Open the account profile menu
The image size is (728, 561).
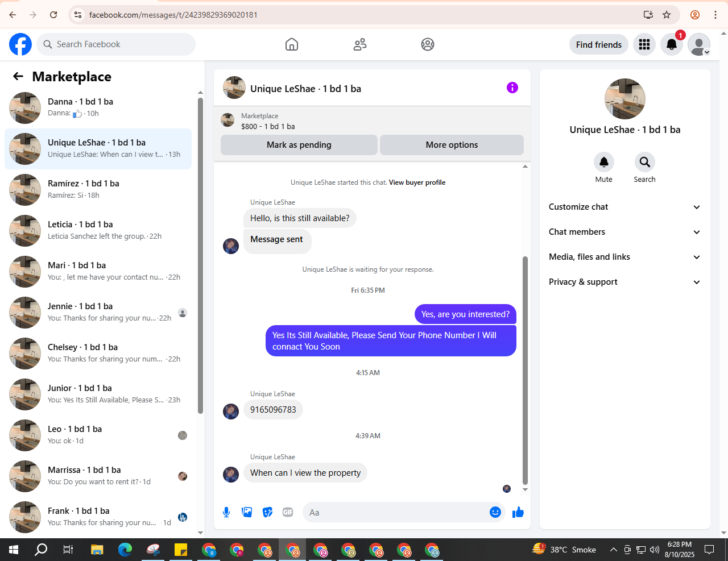click(x=699, y=44)
